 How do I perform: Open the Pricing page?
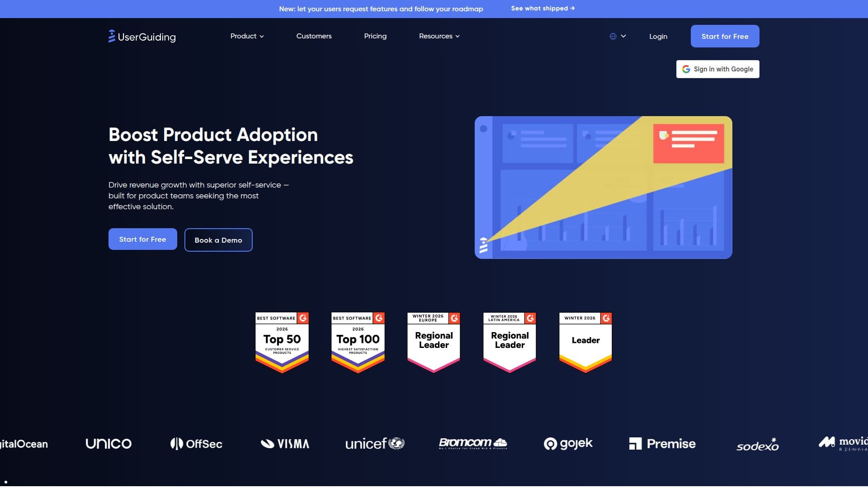click(x=375, y=36)
